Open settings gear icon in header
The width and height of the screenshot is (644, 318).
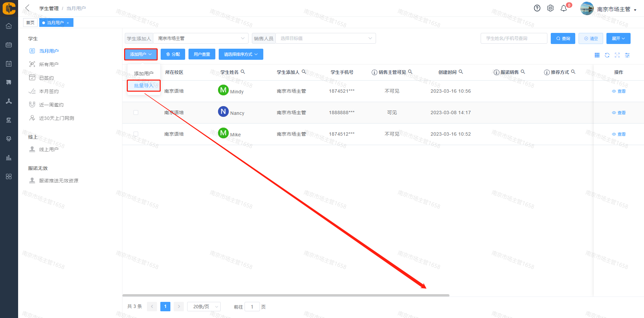pos(550,8)
